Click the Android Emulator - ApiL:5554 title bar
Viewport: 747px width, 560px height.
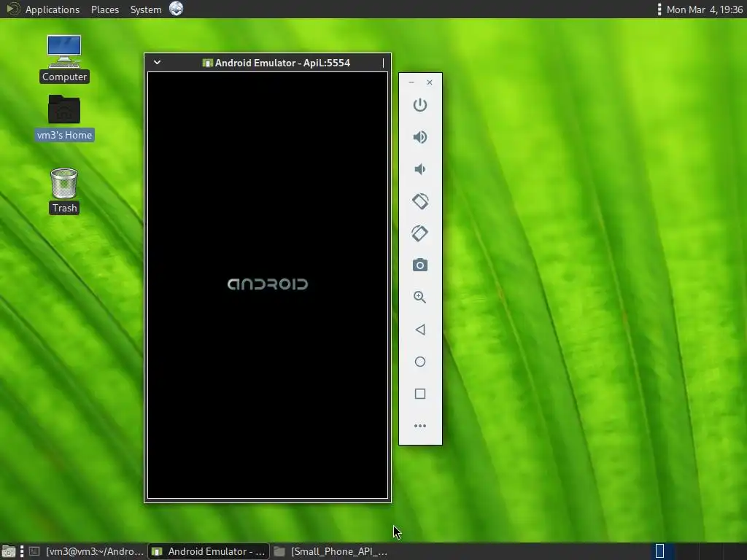pyautogui.click(x=268, y=63)
